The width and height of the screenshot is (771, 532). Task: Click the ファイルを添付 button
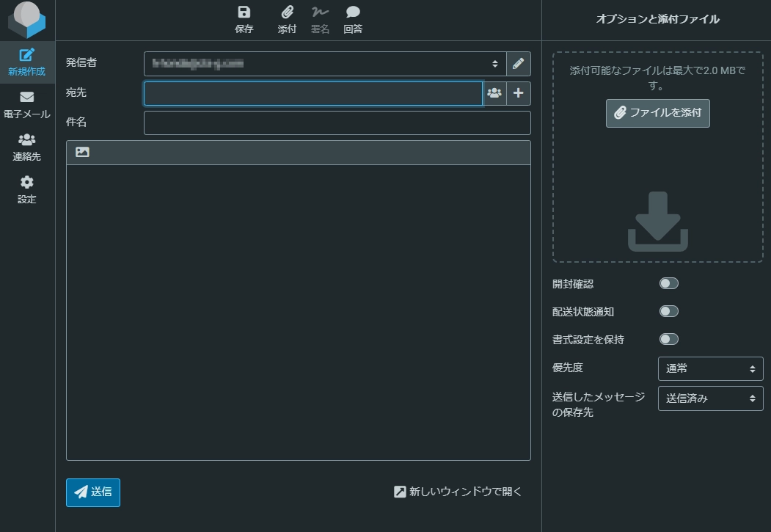tap(657, 113)
